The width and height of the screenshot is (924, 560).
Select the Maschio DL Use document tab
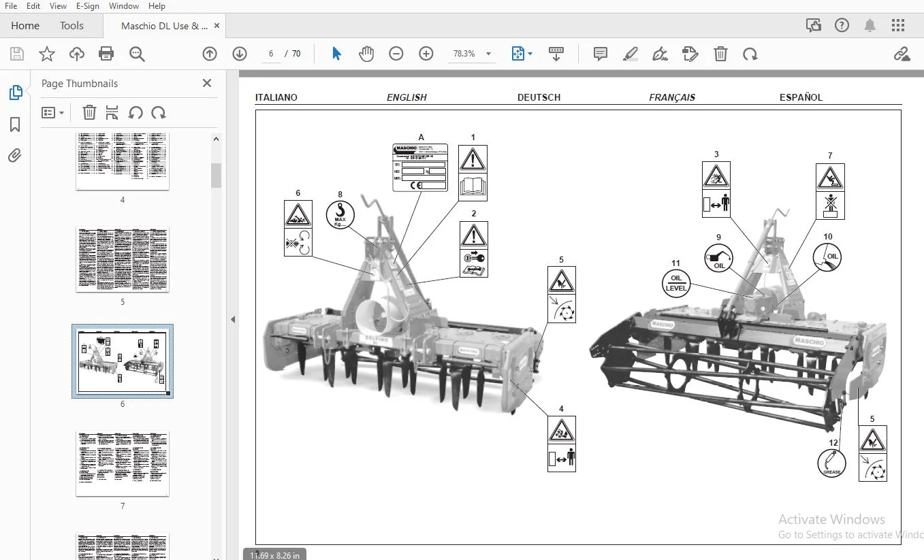point(164,26)
